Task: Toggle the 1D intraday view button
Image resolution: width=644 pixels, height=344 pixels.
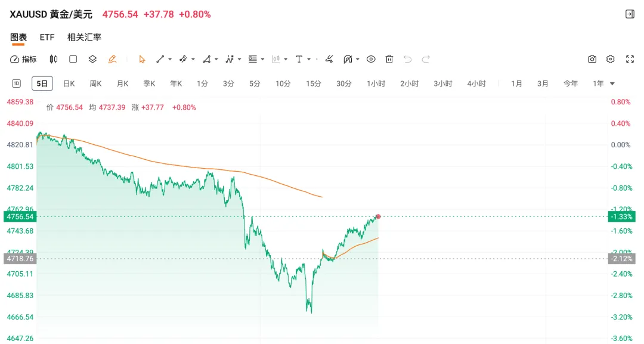Action: [17, 83]
